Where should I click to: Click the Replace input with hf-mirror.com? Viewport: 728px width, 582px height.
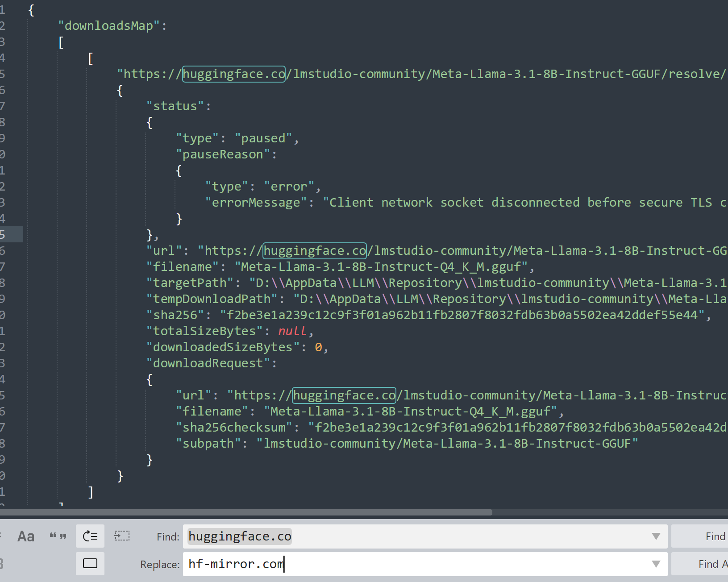(425, 564)
